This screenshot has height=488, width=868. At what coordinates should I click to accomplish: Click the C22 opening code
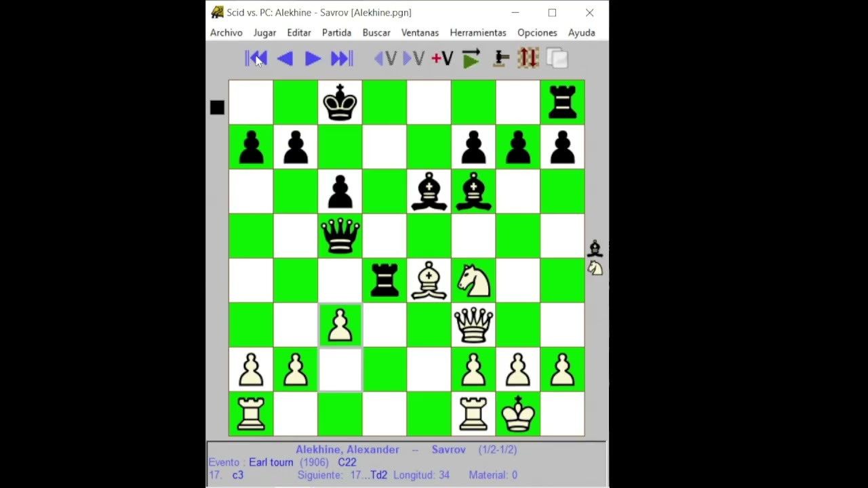point(347,462)
